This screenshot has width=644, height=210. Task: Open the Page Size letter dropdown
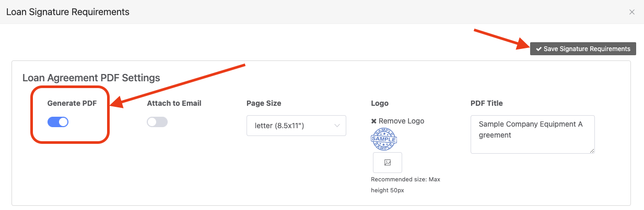(x=296, y=126)
